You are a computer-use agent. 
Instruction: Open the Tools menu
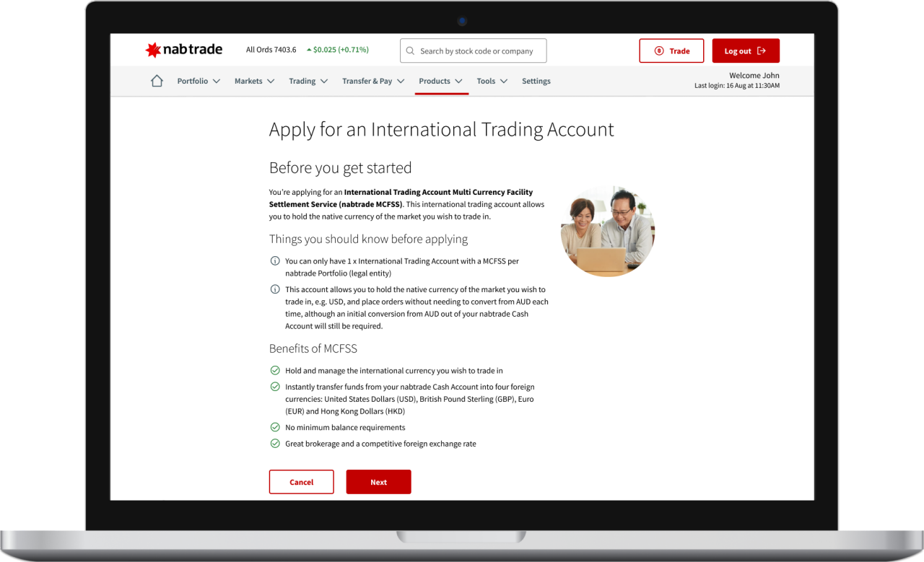492,82
